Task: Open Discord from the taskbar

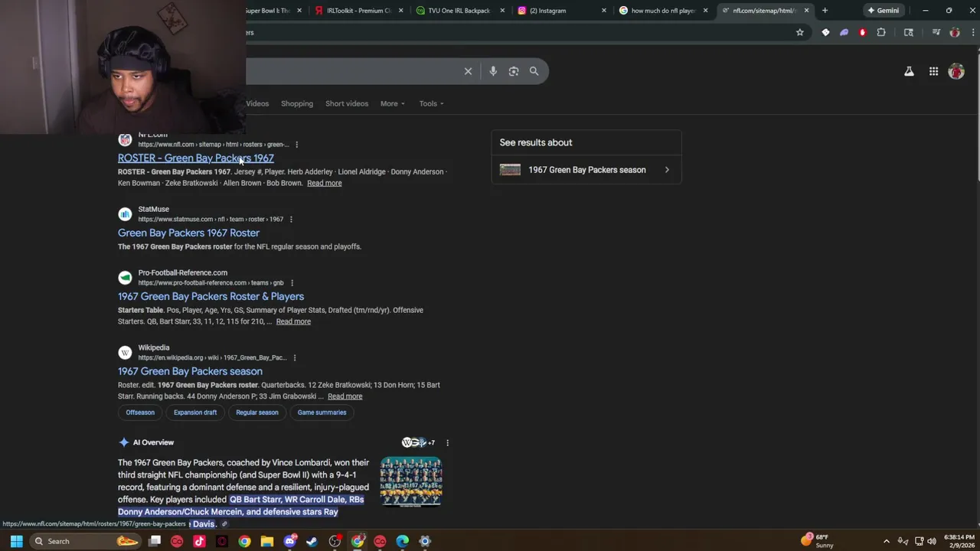Action: [289, 541]
